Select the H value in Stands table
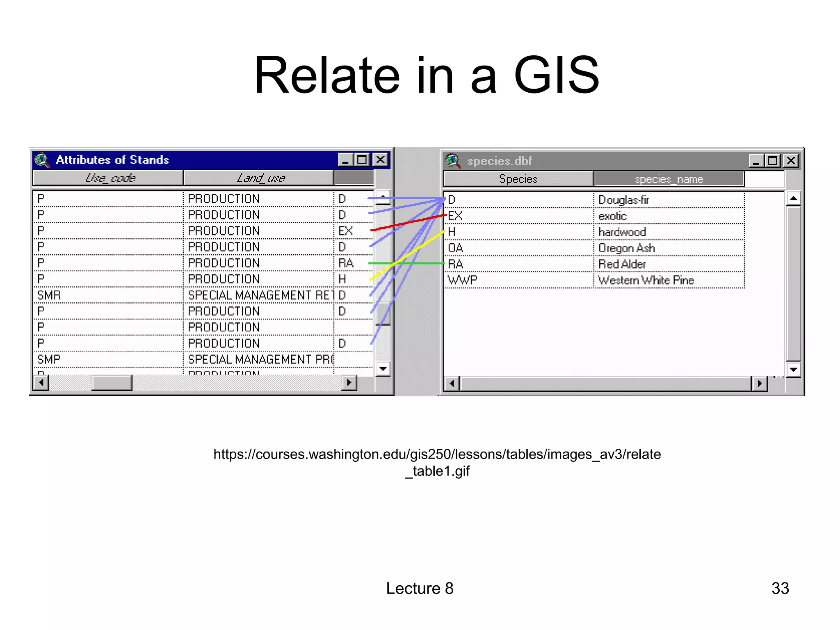 point(354,279)
